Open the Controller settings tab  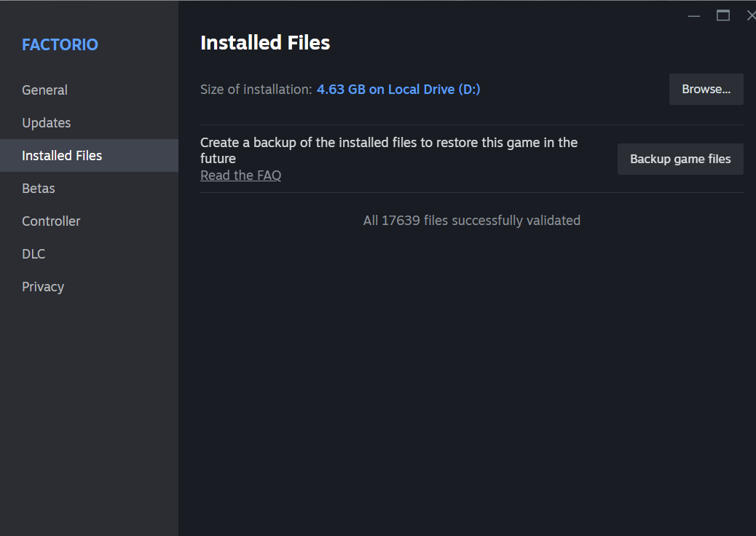pyautogui.click(x=51, y=221)
